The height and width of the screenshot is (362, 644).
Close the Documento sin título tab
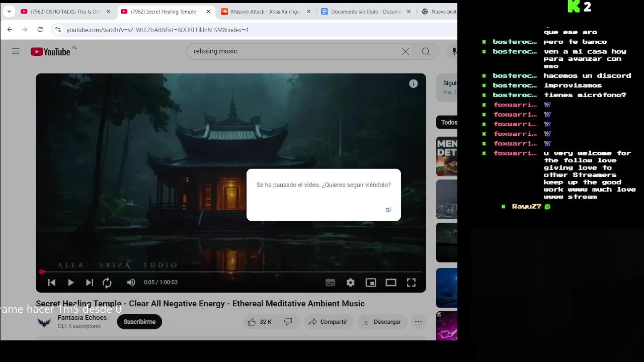point(409,12)
